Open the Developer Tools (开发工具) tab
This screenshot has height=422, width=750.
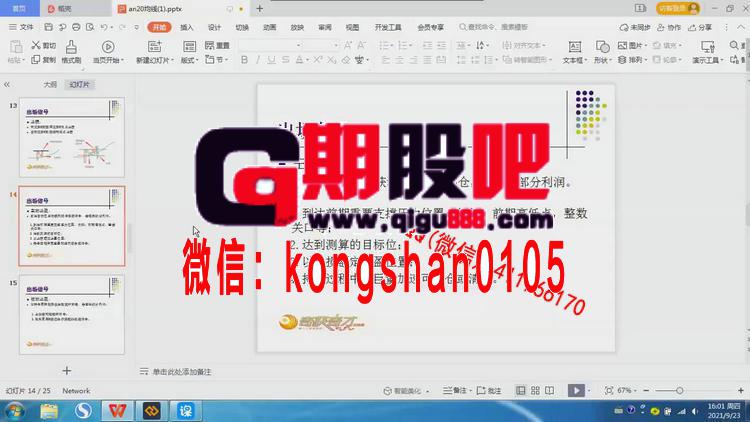tap(388, 27)
